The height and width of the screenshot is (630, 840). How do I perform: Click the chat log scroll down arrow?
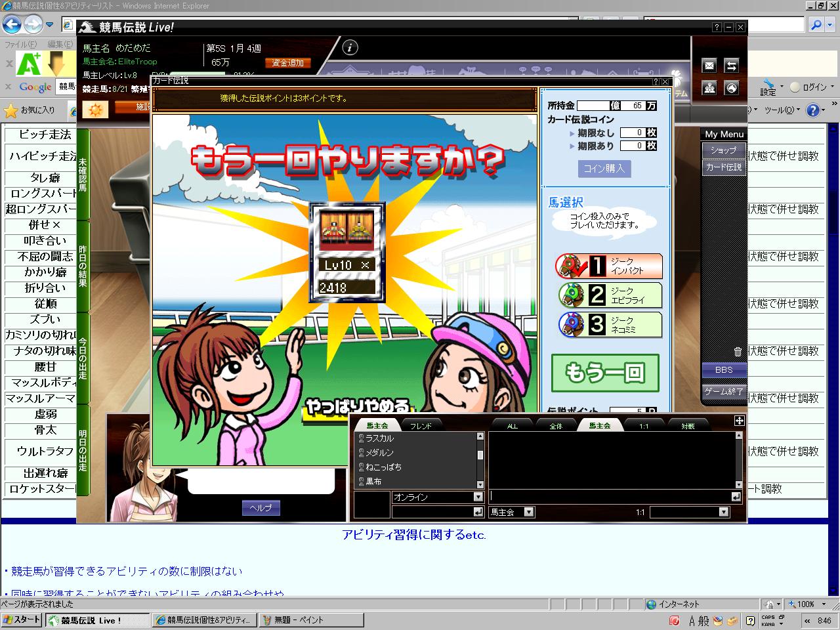(740, 484)
